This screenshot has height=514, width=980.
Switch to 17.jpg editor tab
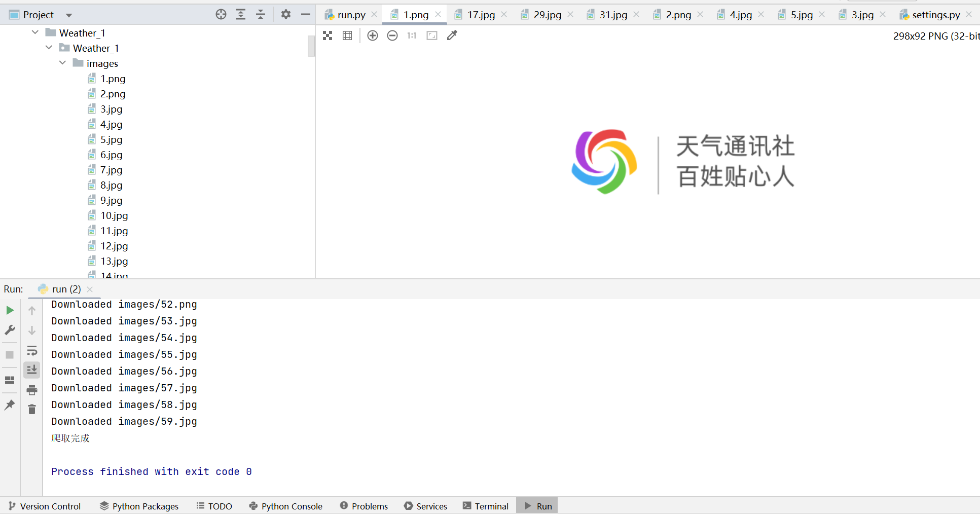(481, 15)
